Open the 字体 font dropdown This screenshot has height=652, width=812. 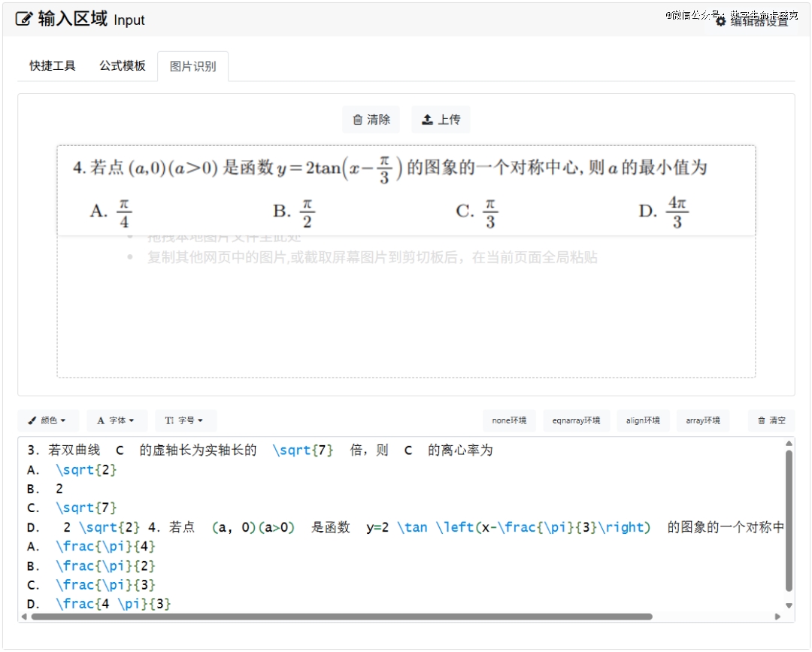pyautogui.click(x=117, y=420)
